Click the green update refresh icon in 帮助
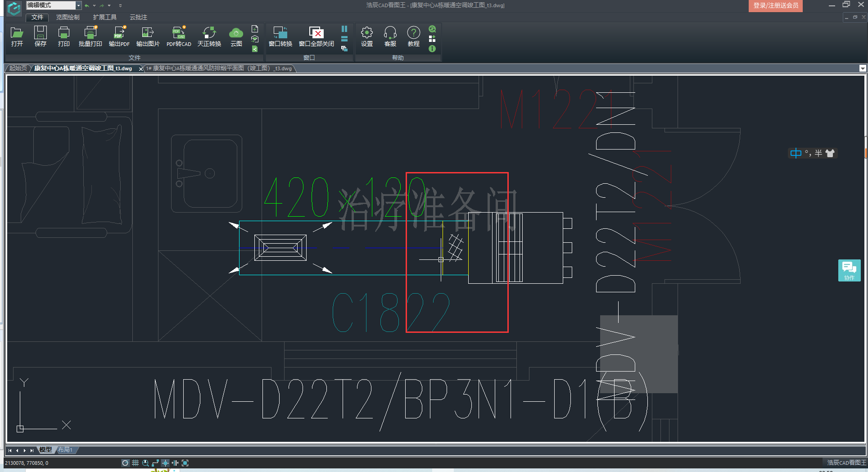Image resolution: width=868 pixels, height=472 pixels. 432,29
